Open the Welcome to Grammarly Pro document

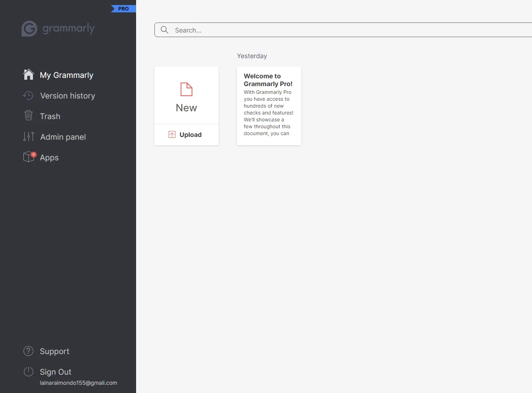coord(269,106)
